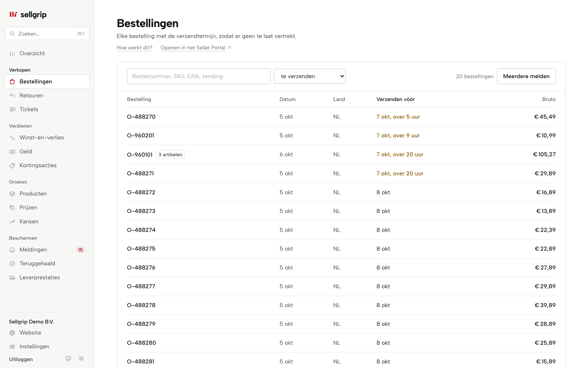588x368 pixels.
Task: Go to Retouren in the sidebar
Action: coord(47,96)
